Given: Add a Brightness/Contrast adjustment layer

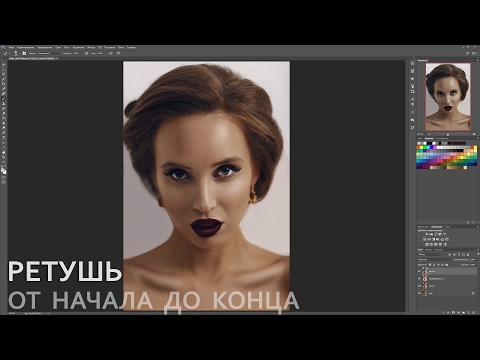Looking at the screenshot, I should click(x=426, y=234).
